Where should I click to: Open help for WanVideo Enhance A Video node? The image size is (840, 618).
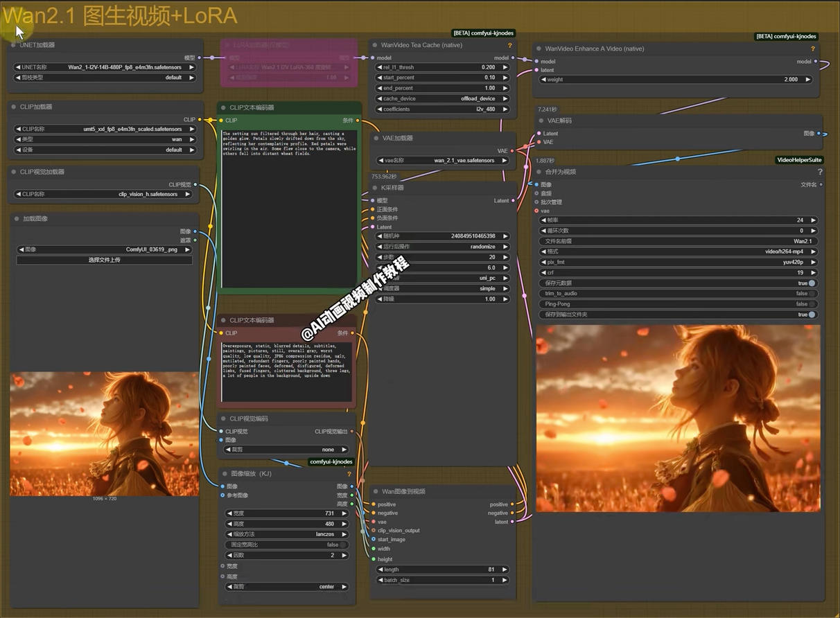[x=813, y=49]
